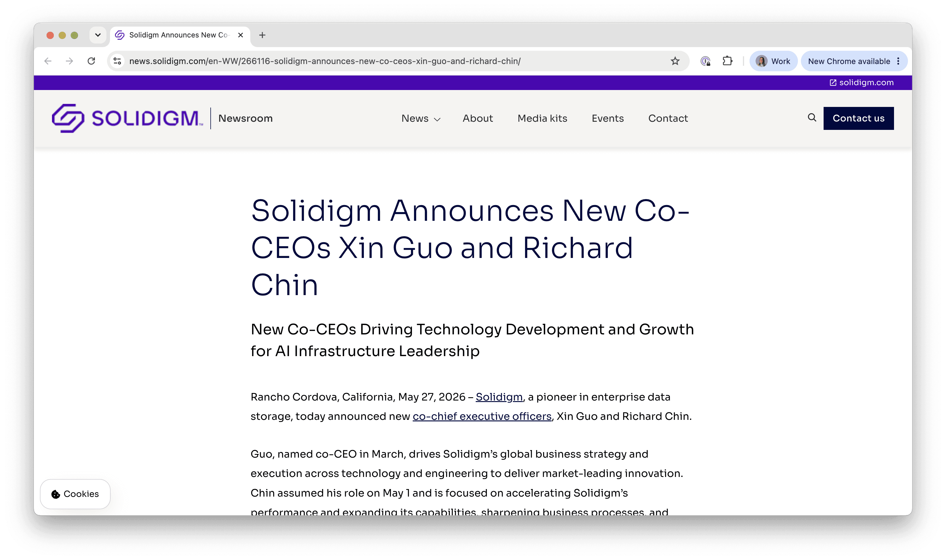The height and width of the screenshot is (560, 946).
Task: Open the tab search dropdown arrow
Action: click(x=98, y=35)
